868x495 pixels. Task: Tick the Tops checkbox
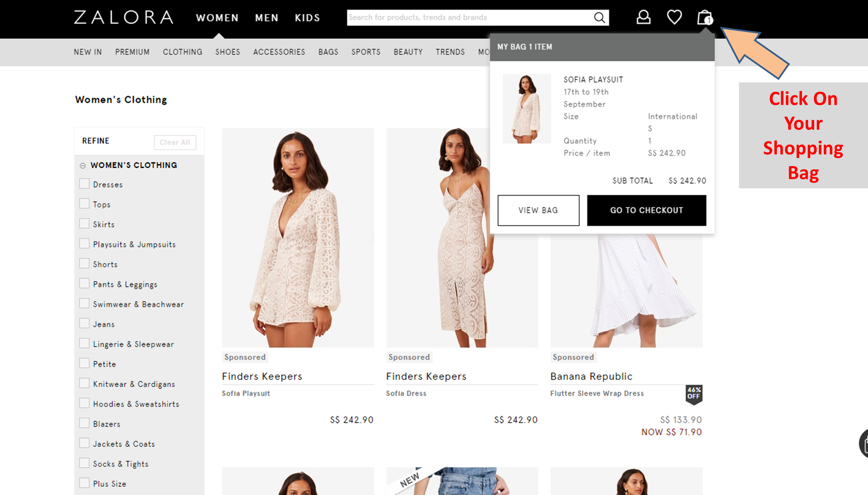[x=84, y=204]
